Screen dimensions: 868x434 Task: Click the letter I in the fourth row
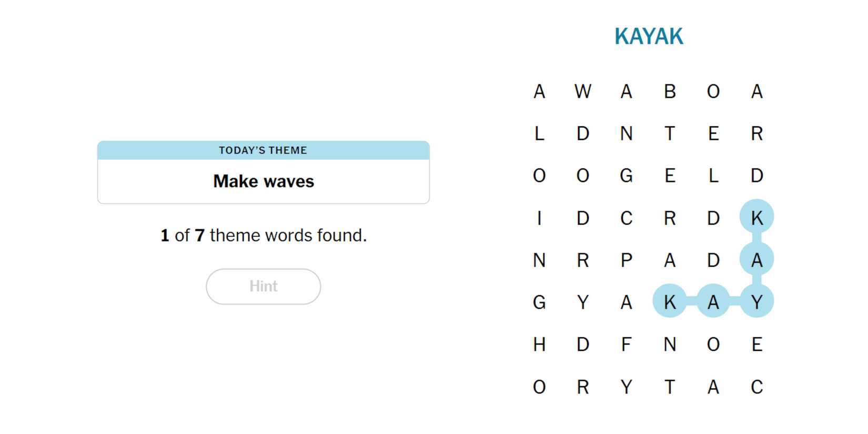click(x=539, y=218)
